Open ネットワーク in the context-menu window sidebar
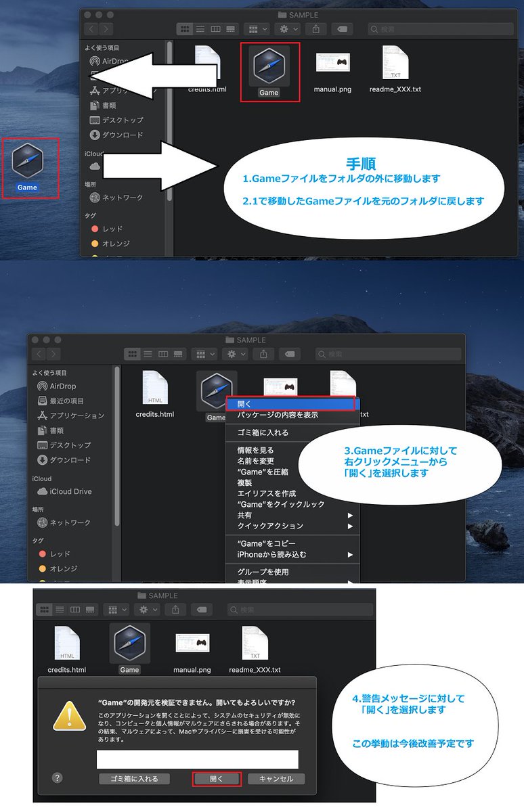The image size is (524, 812). click(x=64, y=522)
